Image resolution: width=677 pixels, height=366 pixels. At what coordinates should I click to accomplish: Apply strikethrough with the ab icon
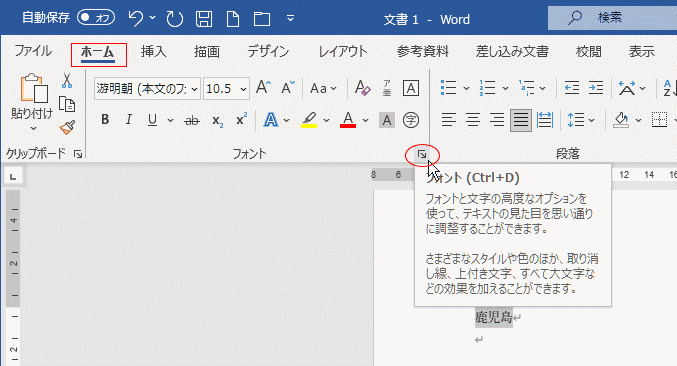pos(192,120)
